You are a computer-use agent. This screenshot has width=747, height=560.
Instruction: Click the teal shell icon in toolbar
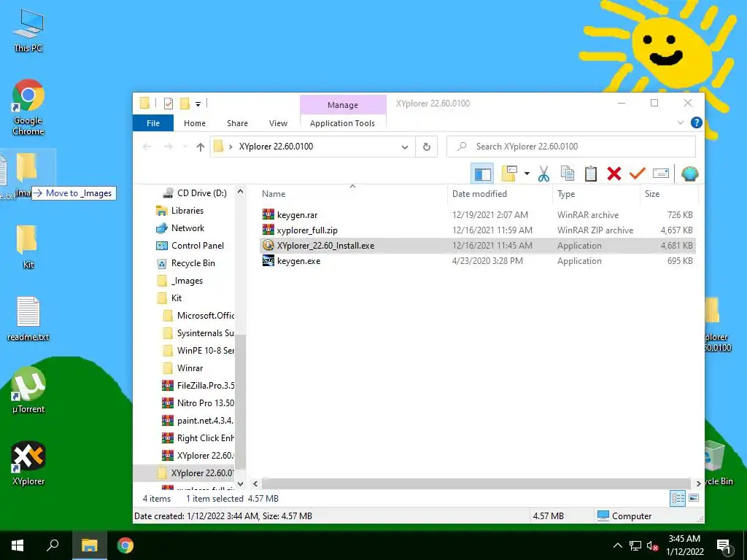(689, 174)
